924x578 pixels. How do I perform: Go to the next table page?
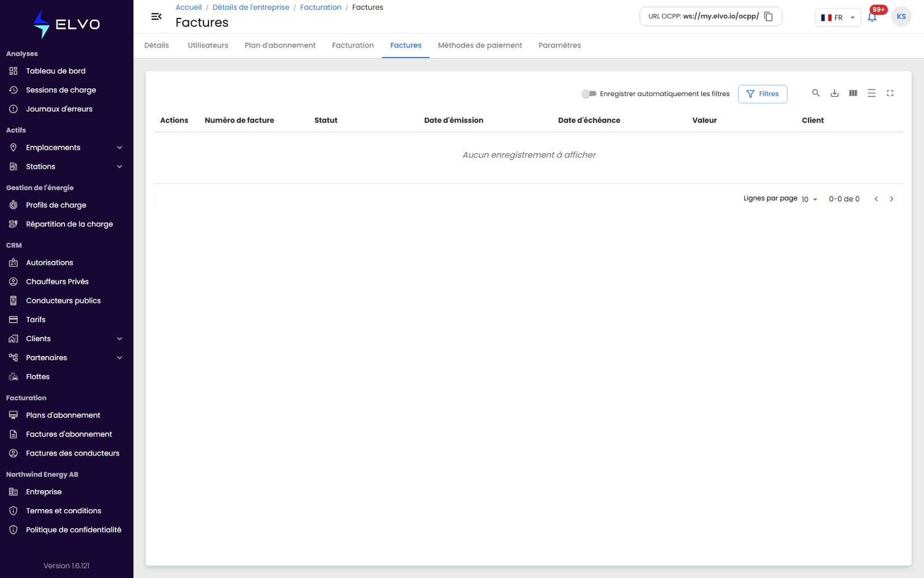(892, 199)
